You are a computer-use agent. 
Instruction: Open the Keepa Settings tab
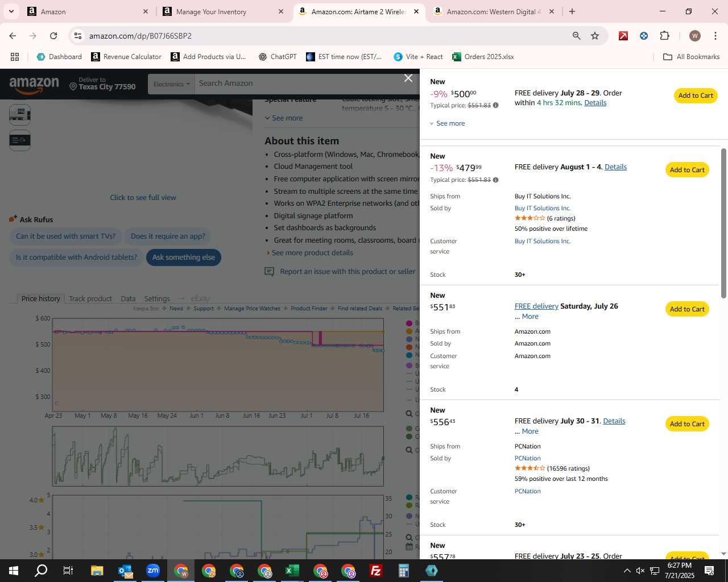157,298
